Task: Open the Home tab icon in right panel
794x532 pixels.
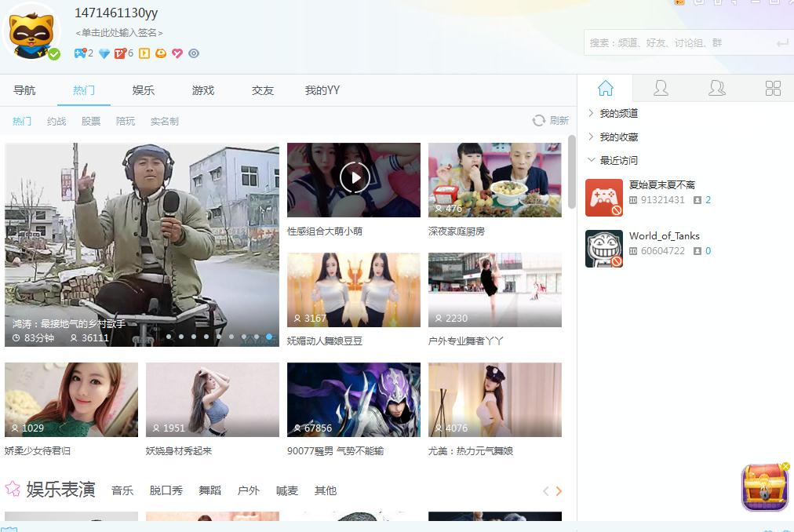Action: pyautogui.click(x=605, y=89)
